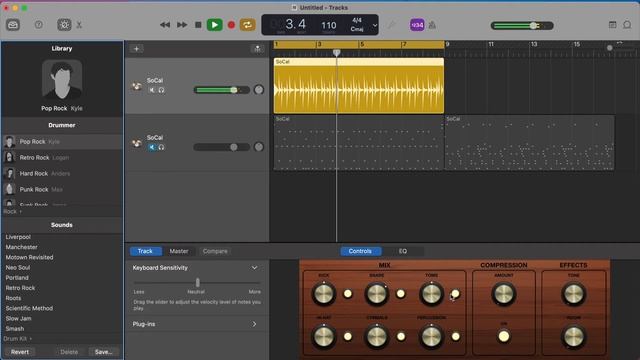This screenshot has height=360, width=640.
Task: Click the Catch playhead button in track header
Action: tap(257, 49)
